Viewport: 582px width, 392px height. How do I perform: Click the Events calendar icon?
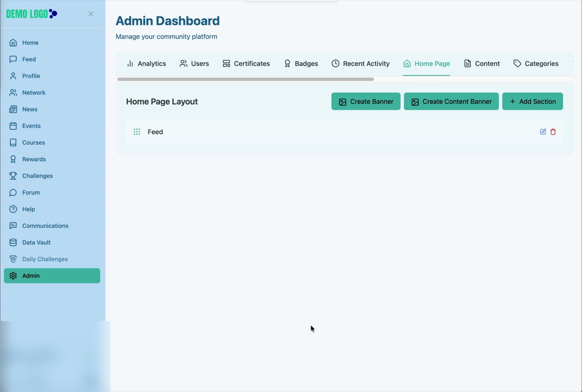click(13, 126)
